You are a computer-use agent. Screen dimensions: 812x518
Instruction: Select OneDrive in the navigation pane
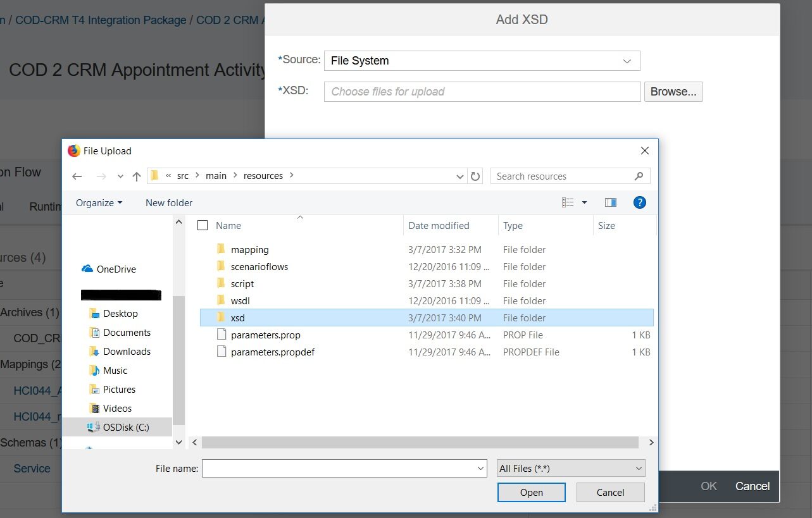pos(116,269)
